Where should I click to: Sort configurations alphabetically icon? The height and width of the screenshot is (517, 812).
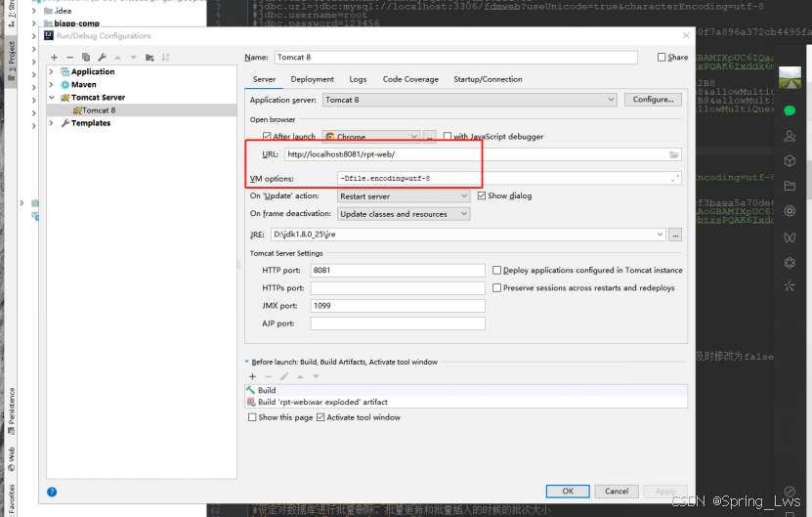[x=165, y=58]
